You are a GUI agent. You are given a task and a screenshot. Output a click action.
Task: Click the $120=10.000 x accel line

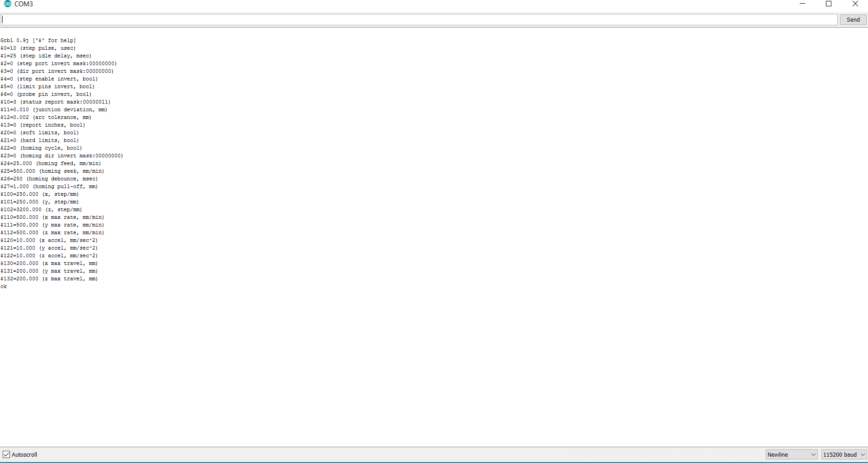click(49, 241)
